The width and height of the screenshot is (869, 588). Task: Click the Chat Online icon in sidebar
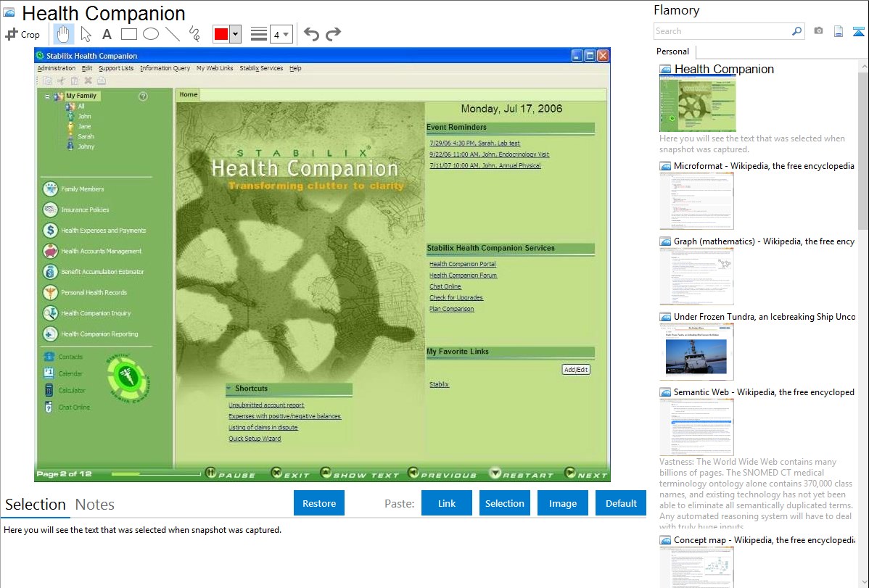(x=49, y=407)
